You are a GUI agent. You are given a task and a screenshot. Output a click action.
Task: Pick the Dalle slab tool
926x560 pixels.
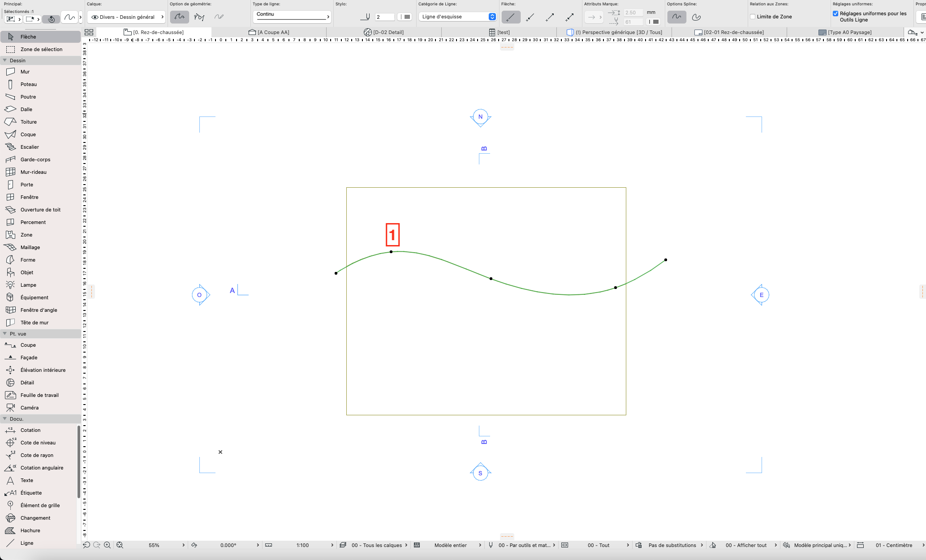pos(40,109)
